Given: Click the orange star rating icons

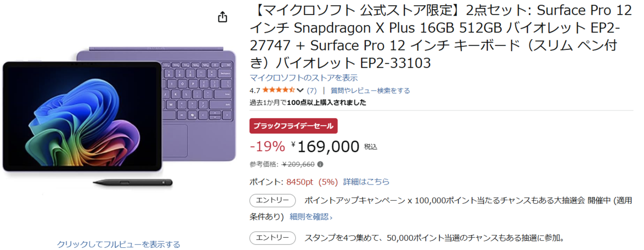Looking at the screenshot, I should coord(278,91).
